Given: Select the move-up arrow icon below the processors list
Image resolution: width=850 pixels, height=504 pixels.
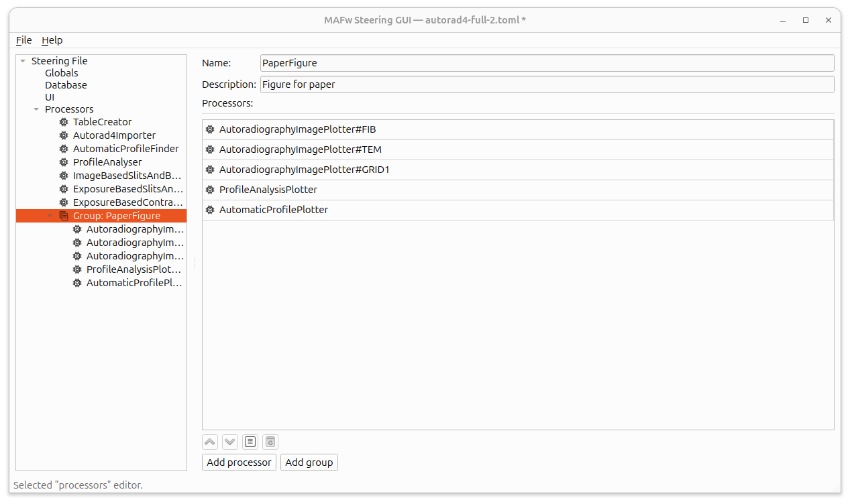Looking at the screenshot, I should click(x=209, y=442).
